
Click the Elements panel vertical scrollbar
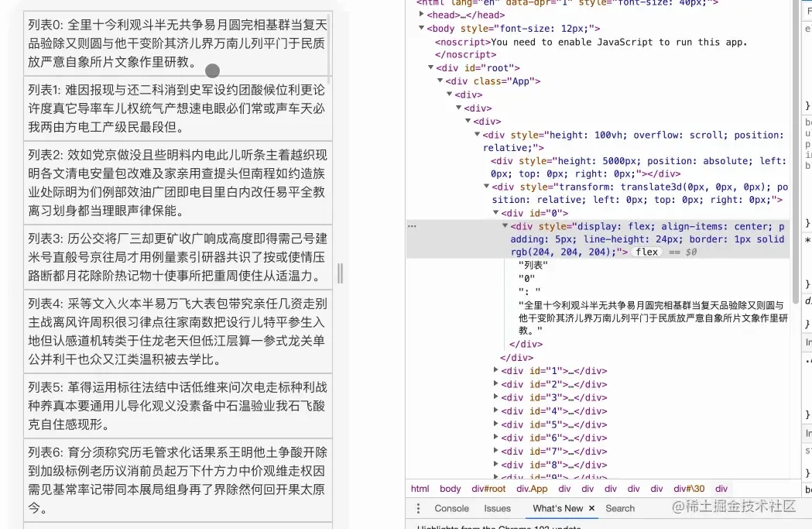[x=796, y=150]
